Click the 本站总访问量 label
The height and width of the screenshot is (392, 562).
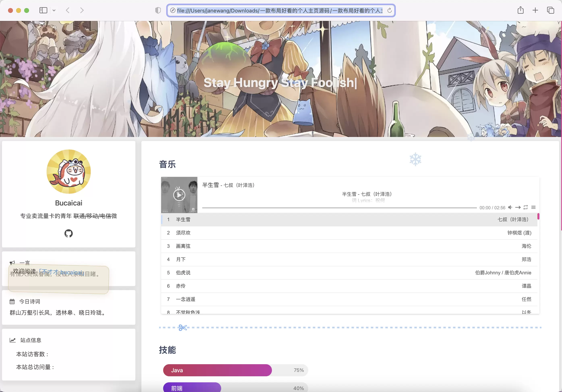click(x=35, y=367)
